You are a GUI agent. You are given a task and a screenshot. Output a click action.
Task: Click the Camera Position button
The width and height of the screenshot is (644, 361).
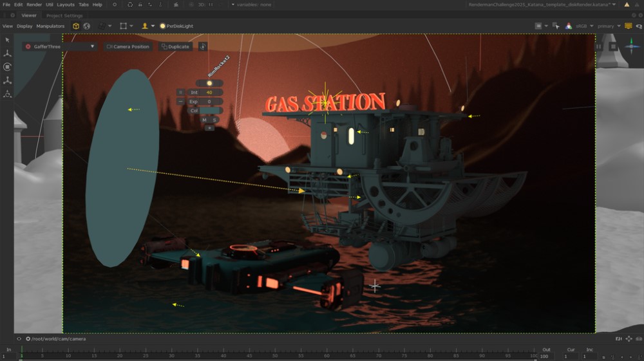pos(128,46)
